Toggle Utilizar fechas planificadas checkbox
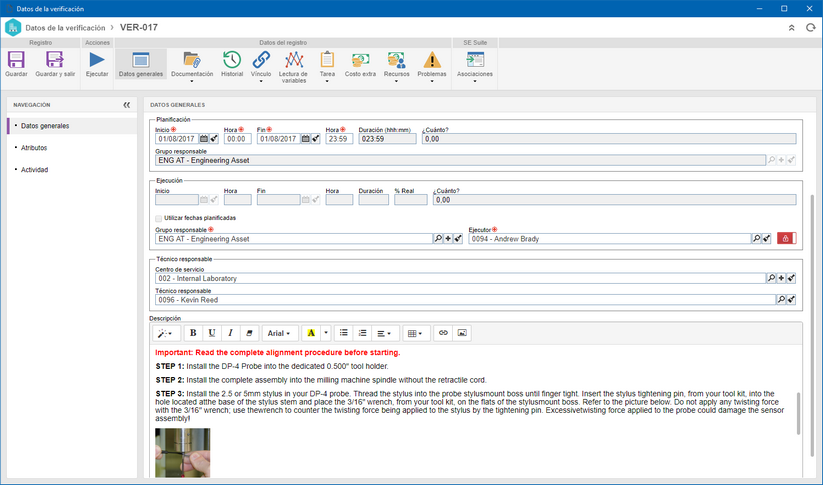Screen dimensions: 823x485 (x=159, y=218)
